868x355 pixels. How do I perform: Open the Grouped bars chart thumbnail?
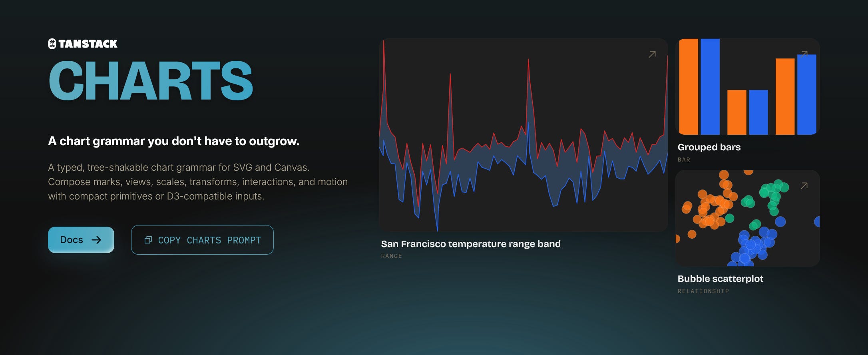pyautogui.click(x=748, y=87)
